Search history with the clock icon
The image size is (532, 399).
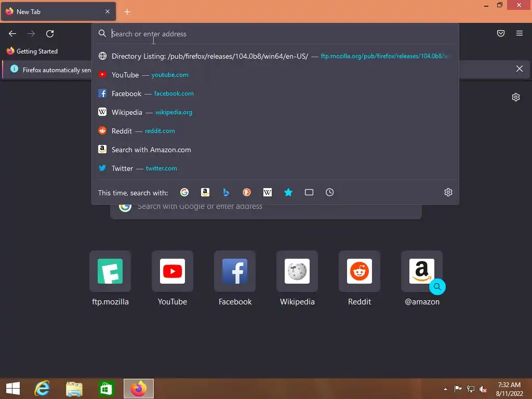(329, 192)
